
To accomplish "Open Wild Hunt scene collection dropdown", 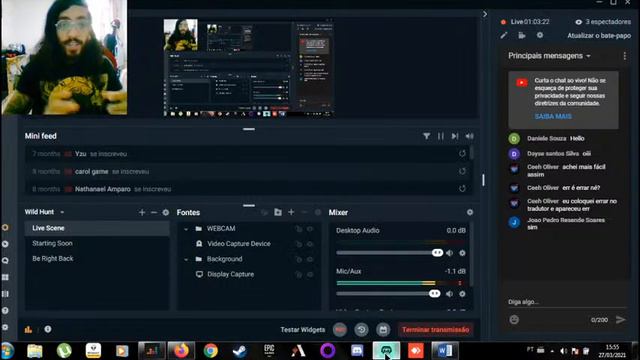I will [62, 212].
